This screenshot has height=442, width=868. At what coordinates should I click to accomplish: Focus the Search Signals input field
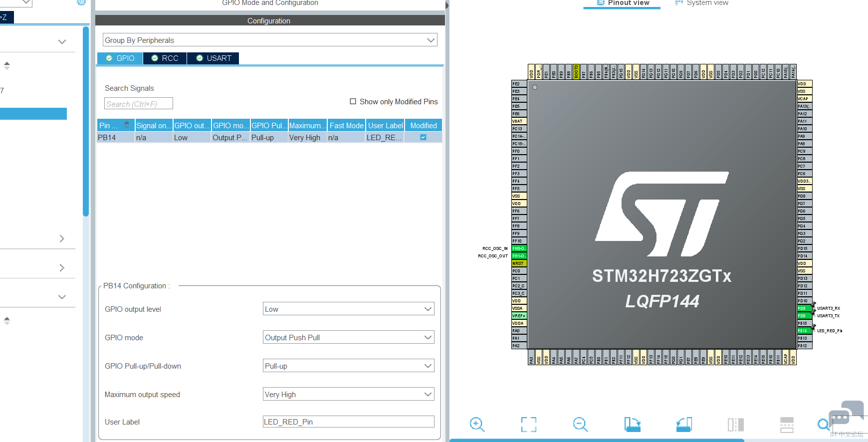[139, 103]
